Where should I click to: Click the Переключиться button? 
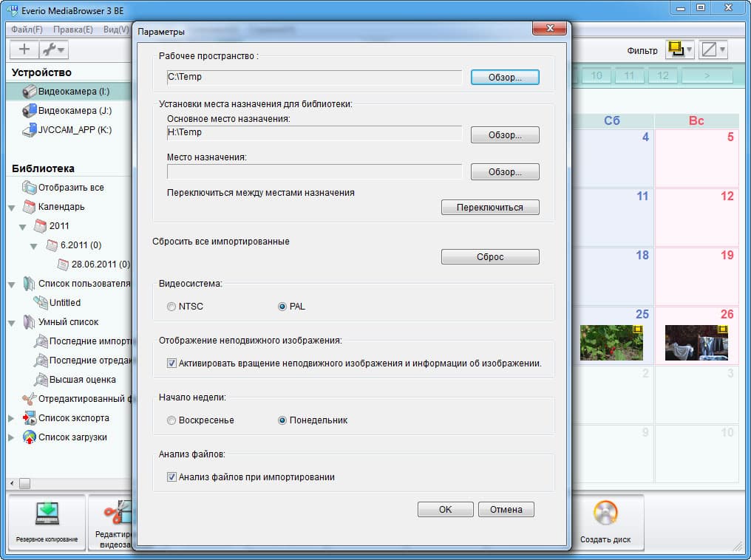tap(490, 208)
